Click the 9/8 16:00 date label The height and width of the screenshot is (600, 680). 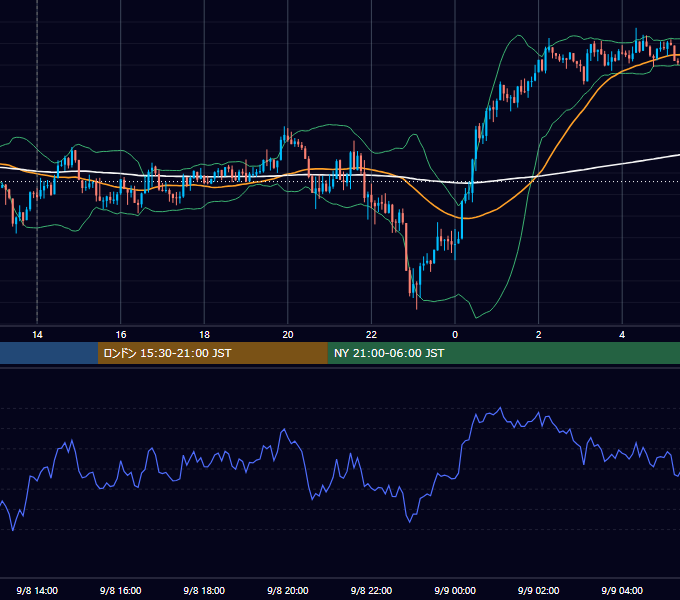tap(121, 590)
